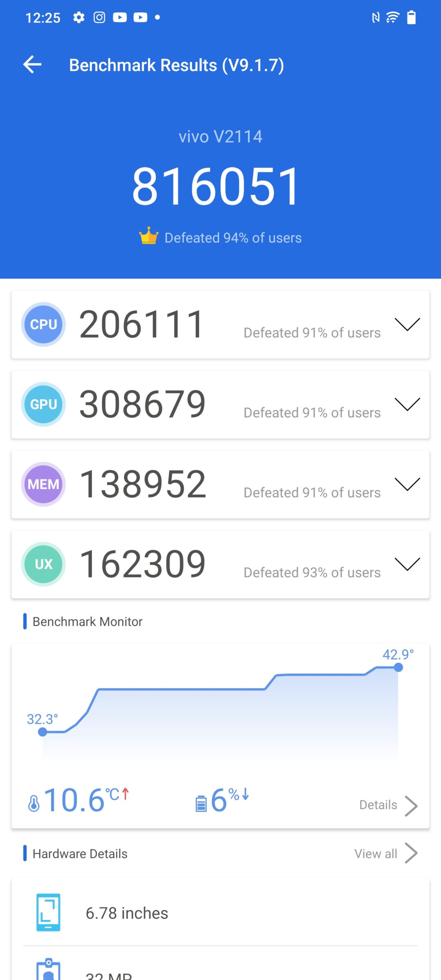This screenshot has width=441, height=980.
Task: Tap the blue CPU badge icon
Action: 43,324
